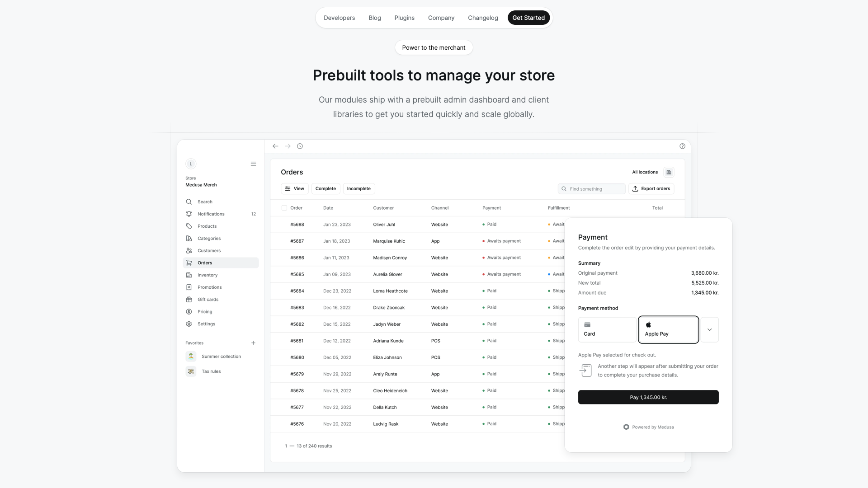This screenshot has width=868, height=488.
Task: Select Card payment method
Action: (x=607, y=329)
